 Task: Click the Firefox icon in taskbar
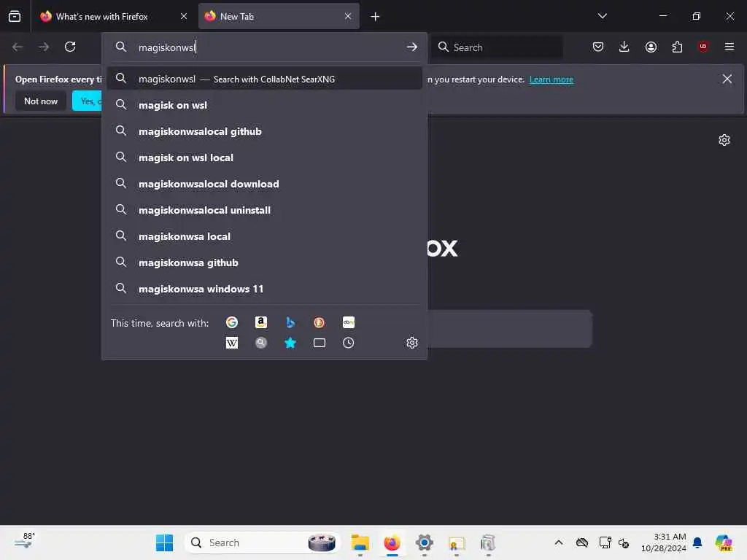coord(392,542)
